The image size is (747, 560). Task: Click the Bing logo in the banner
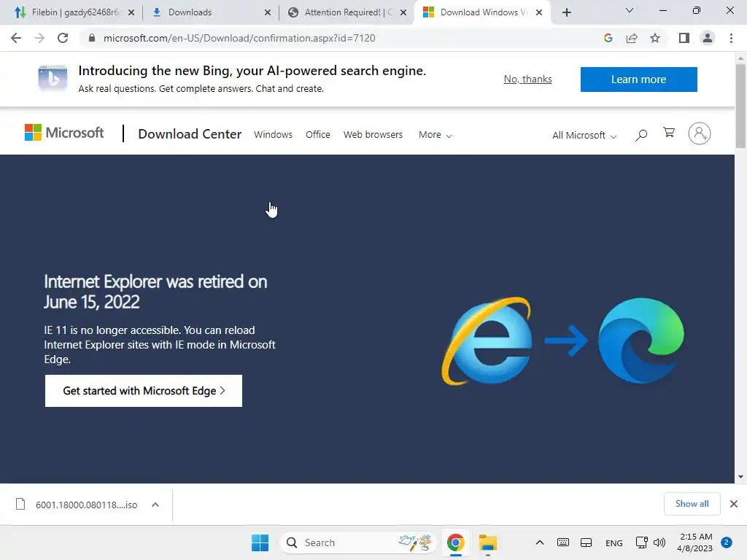pyautogui.click(x=53, y=78)
